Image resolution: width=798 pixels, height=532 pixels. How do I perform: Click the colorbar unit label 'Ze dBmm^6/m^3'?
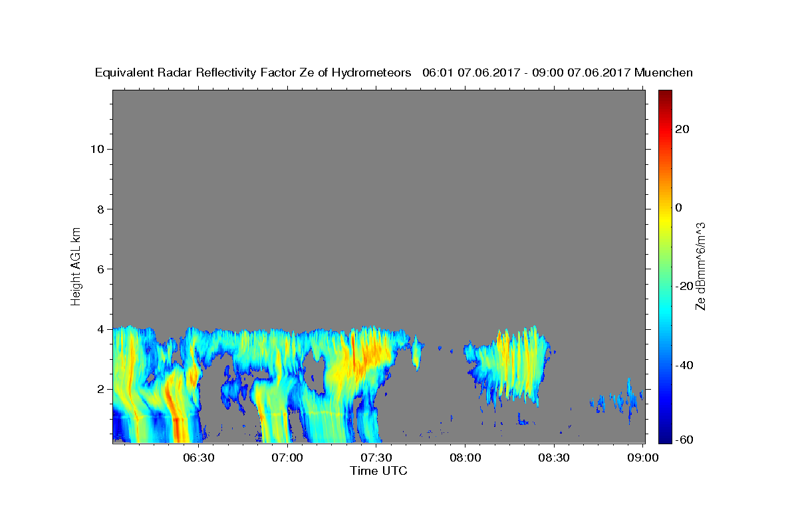click(x=700, y=266)
